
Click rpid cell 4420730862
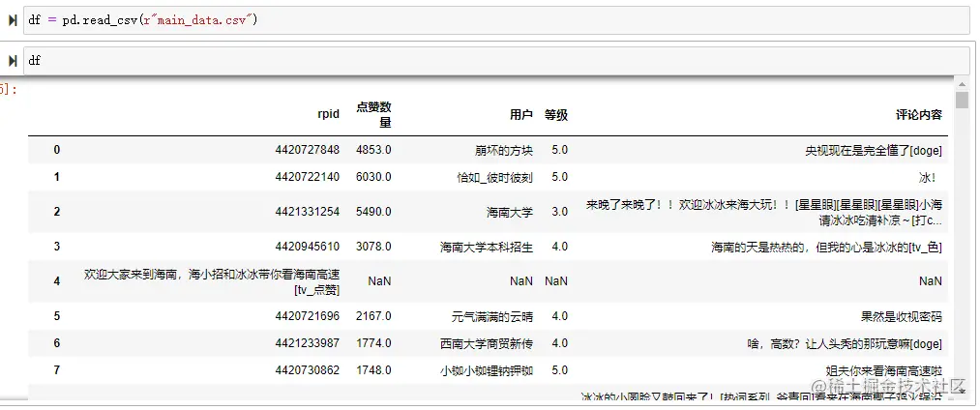click(x=308, y=370)
